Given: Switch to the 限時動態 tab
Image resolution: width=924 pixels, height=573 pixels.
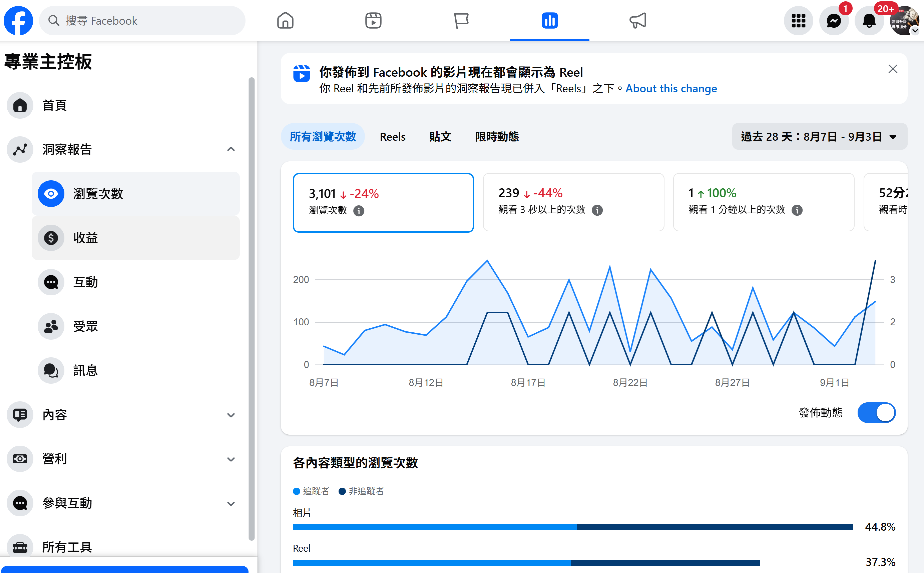Looking at the screenshot, I should [497, 136].
